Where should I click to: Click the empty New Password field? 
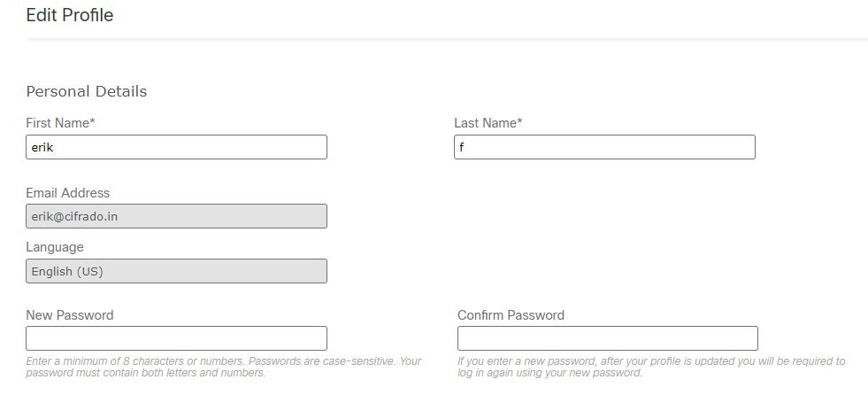pyautogui.click(x=176, y=338)
